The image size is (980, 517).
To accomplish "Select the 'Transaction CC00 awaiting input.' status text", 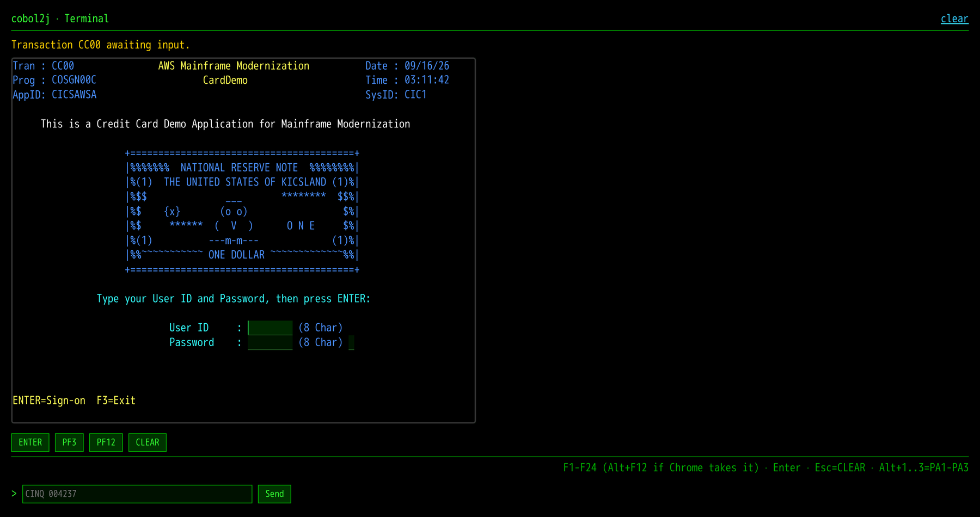I will tap(101, 45).
